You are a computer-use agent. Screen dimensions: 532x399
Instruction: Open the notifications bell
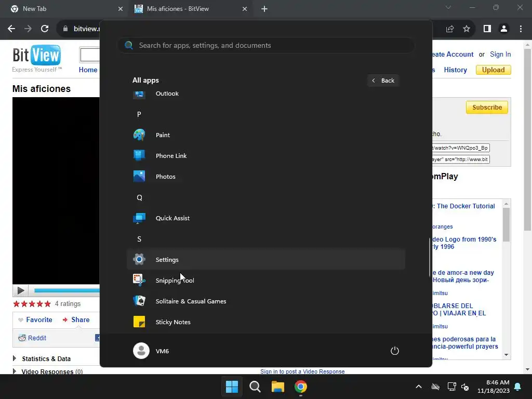click(518, 387)
